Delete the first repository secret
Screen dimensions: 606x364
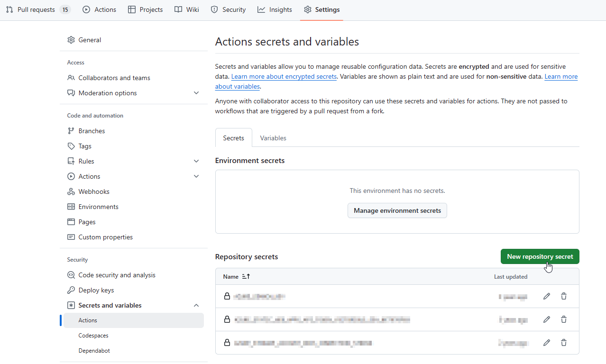pyautogui.click(x=564, y=296)
